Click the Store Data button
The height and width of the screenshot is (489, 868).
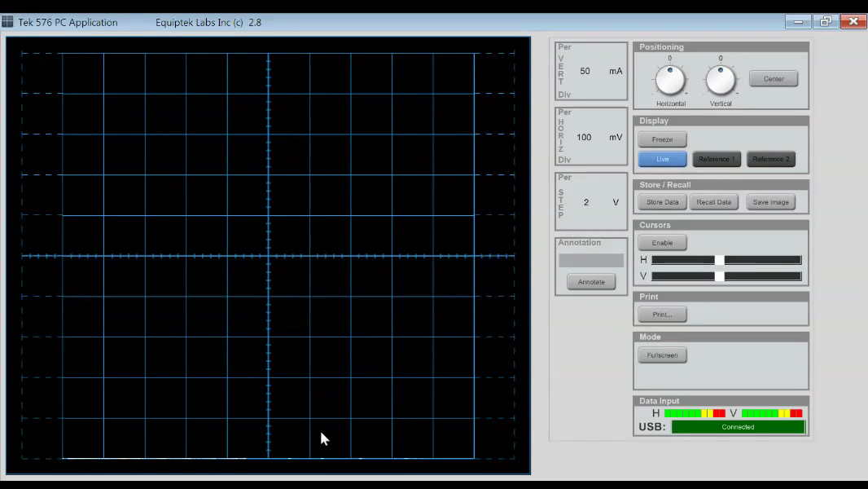(662, 202)
